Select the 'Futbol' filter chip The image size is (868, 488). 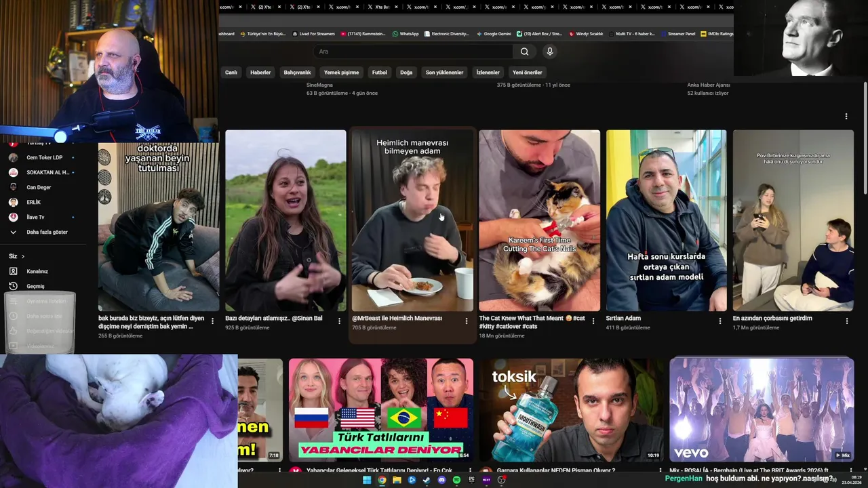[x=380, y=73]
